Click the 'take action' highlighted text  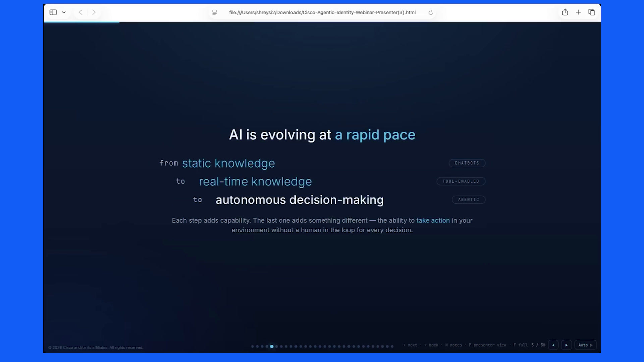[433, 220]
